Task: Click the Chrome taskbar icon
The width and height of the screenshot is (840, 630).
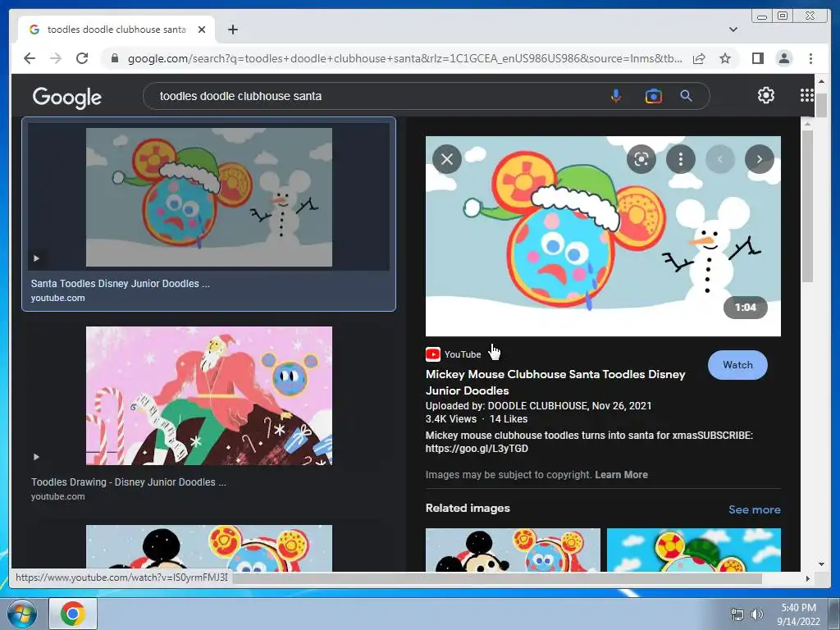Action: pyautogui.click(x=73, y=614)
